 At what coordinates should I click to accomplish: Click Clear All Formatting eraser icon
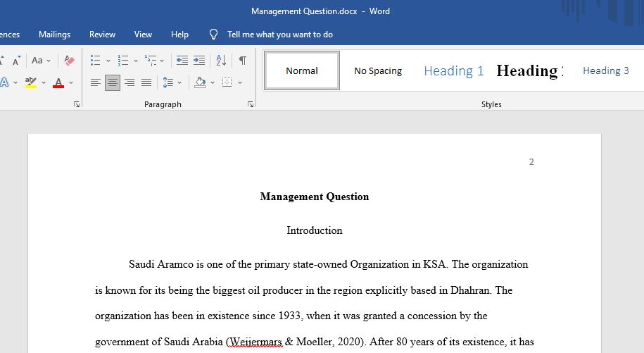tap(70, 61)
